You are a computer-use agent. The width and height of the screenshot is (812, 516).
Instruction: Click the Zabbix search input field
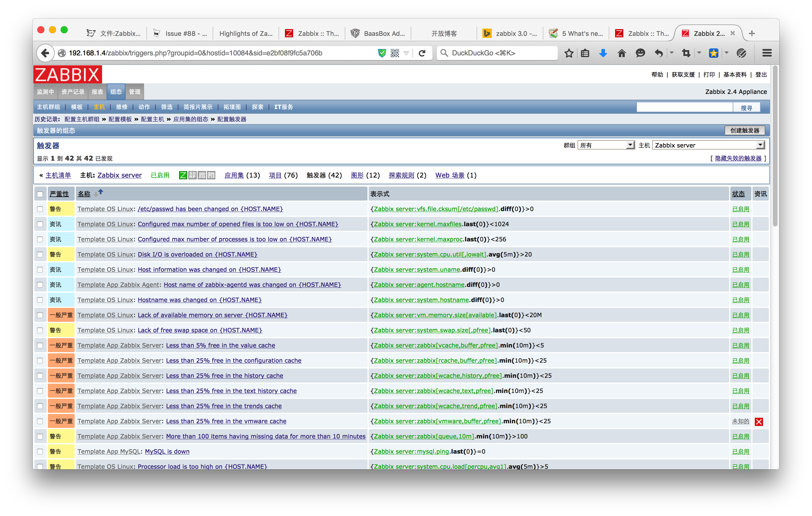click(x=684, y=108)
